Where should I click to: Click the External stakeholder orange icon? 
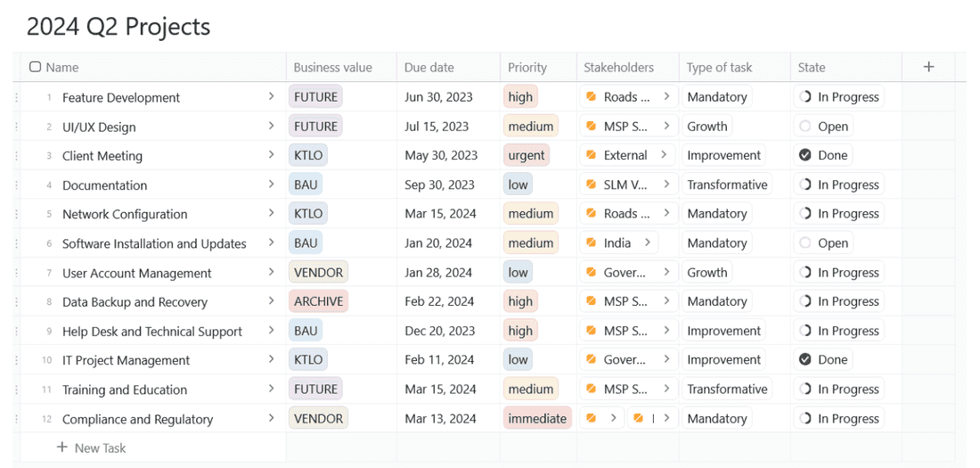point(592,155)
